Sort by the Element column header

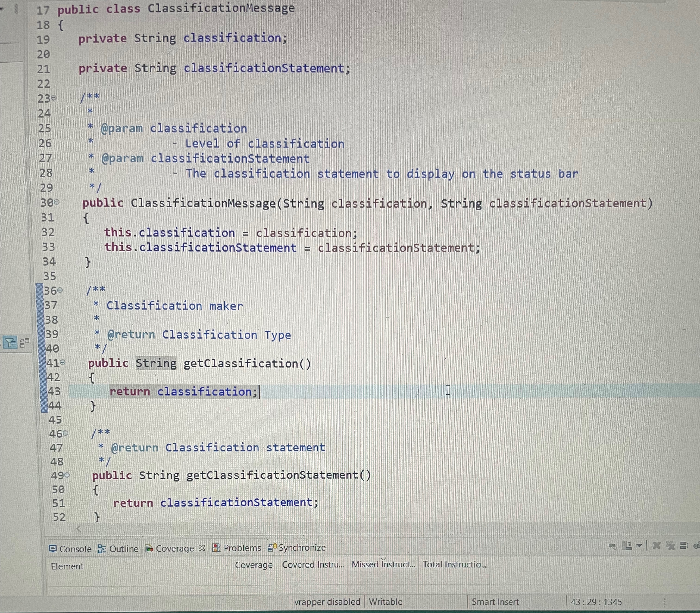tap(67, 566)
